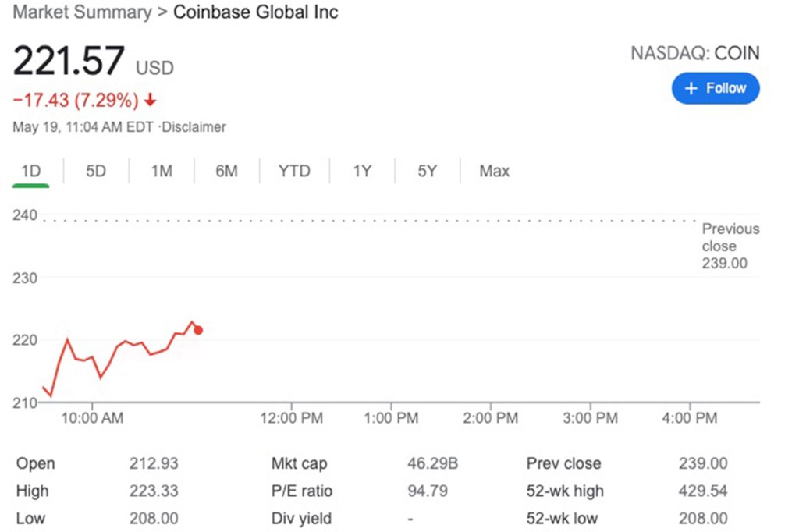The height and width of the screenshot is (532, 799).
Task: Select the YTD chart tab
Action: click(294, 171)
